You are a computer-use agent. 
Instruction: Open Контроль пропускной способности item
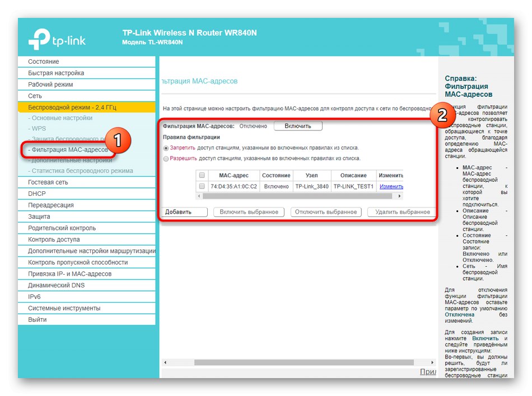(x=86, y=262)
